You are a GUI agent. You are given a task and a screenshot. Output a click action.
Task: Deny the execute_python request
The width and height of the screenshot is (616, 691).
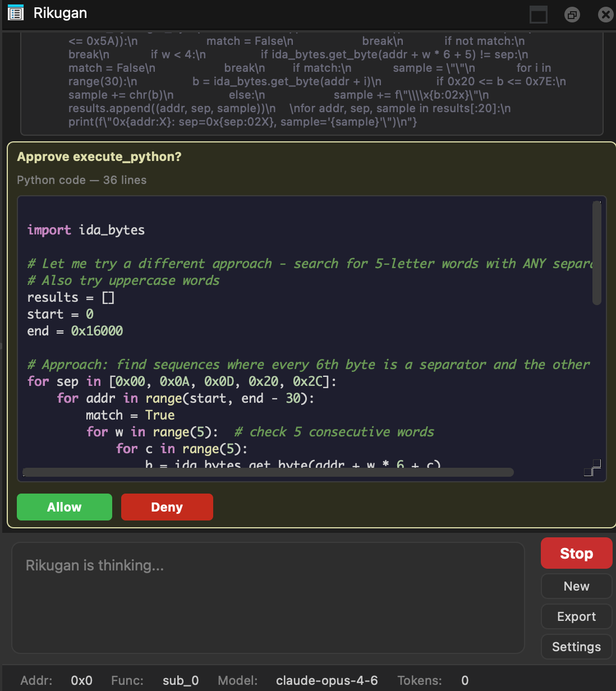pyautogui.click(x=167, y=506)
